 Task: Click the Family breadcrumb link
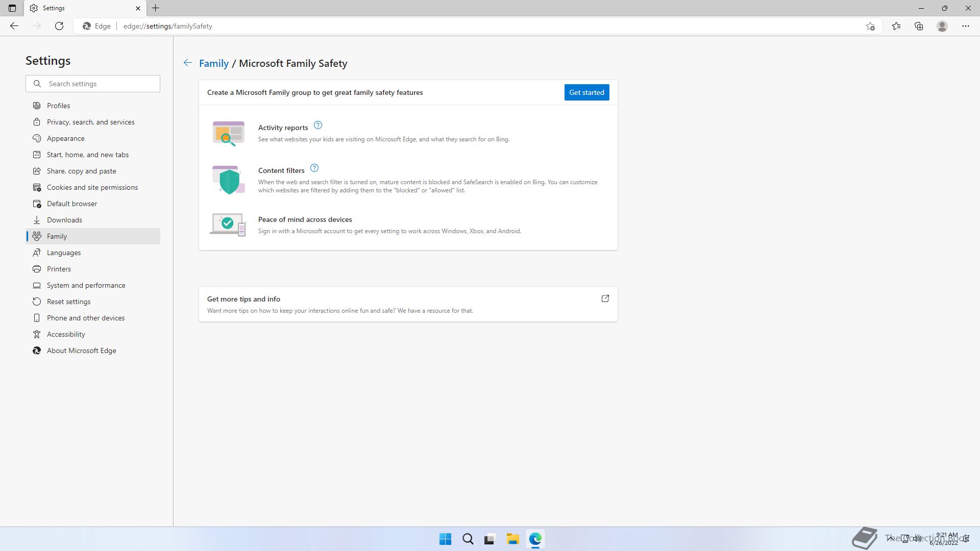pyautogui.click(x=214, y=63)
